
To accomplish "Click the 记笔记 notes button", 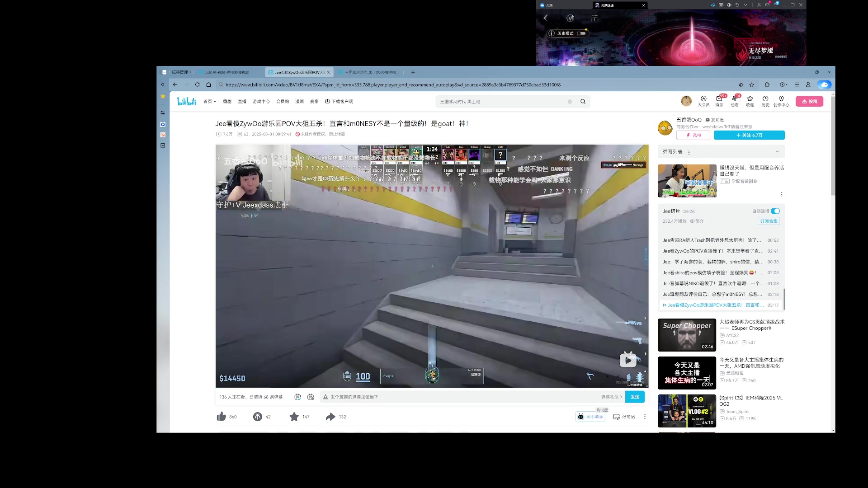I will point(624,417).
